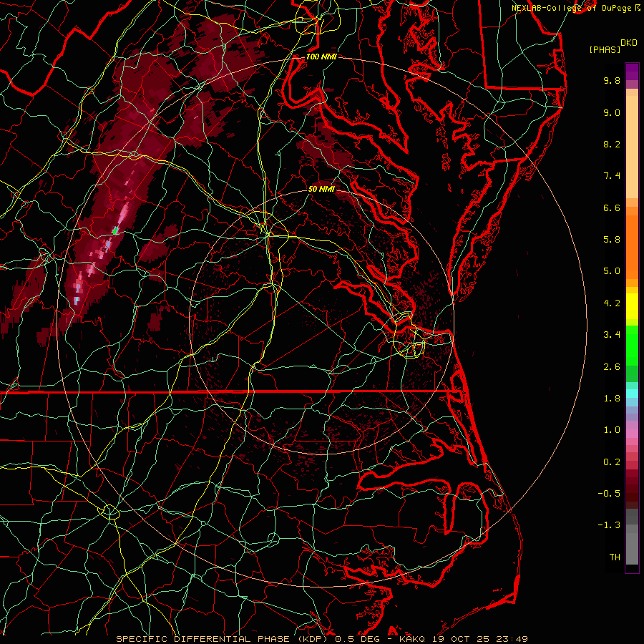Viewport: 644px width, 644px height.
Task: Click the -1.3 scale value
Action: [609, 525]
